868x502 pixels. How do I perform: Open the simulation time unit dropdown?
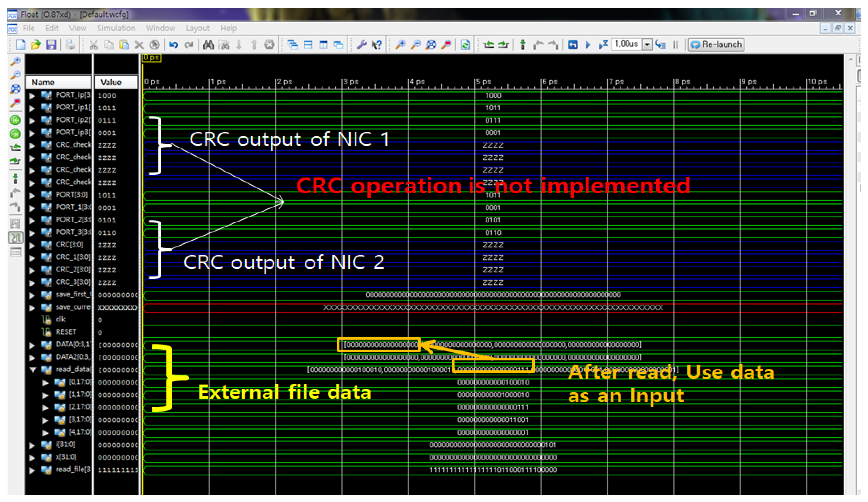coord(647,45)
